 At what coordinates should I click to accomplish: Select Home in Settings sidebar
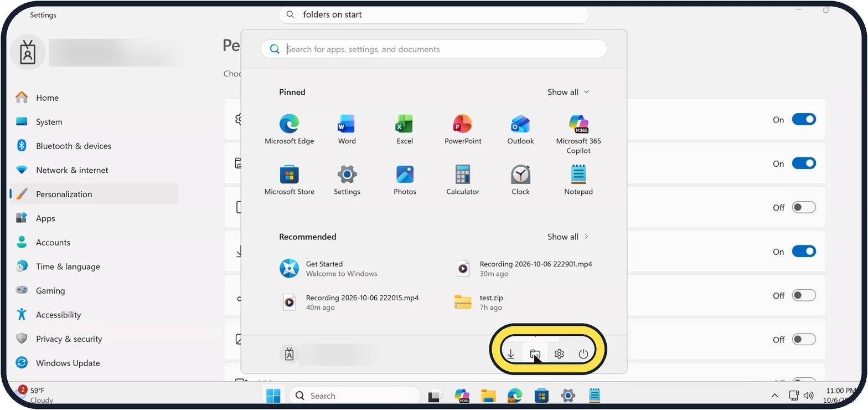(94, 98)
